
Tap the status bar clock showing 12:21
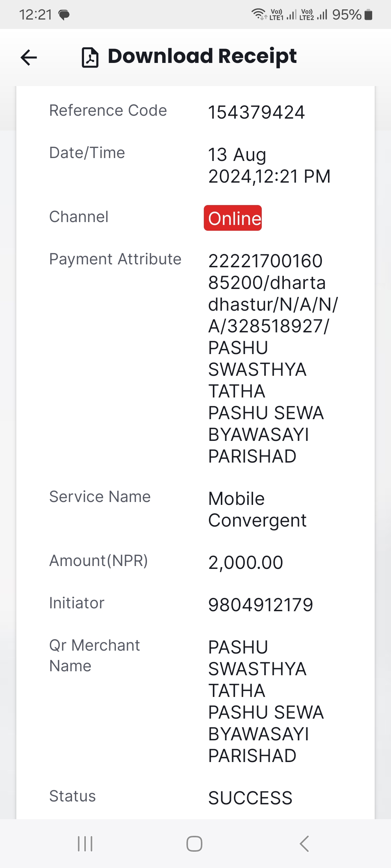point(35,15)
